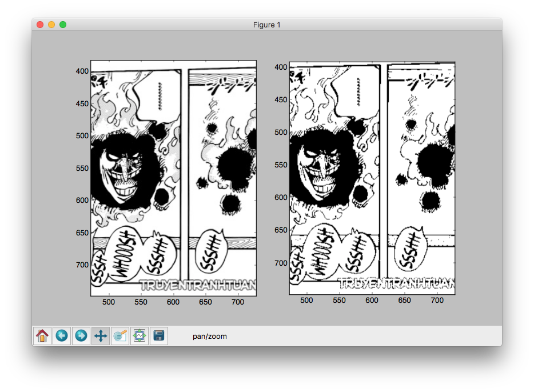
Task: Open the configure subplots icon
Action: 140,336
